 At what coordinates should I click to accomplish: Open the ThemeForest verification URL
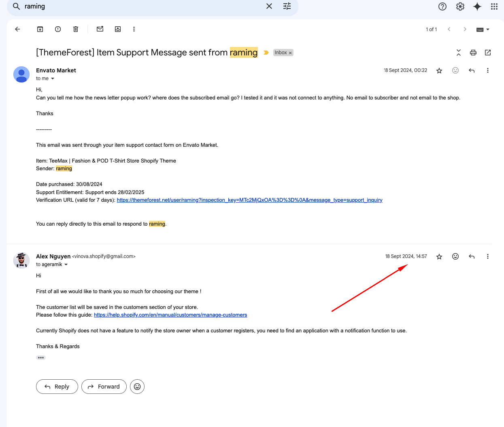249,200
